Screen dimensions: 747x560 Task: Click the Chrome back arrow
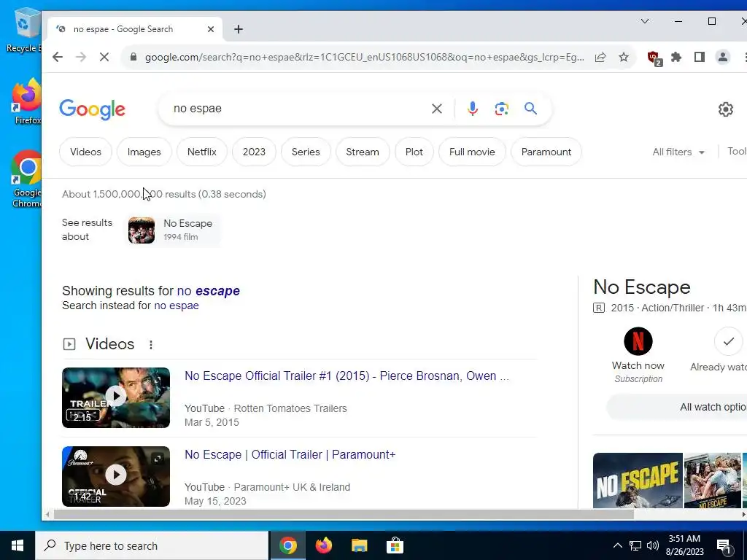click(58, 57)
